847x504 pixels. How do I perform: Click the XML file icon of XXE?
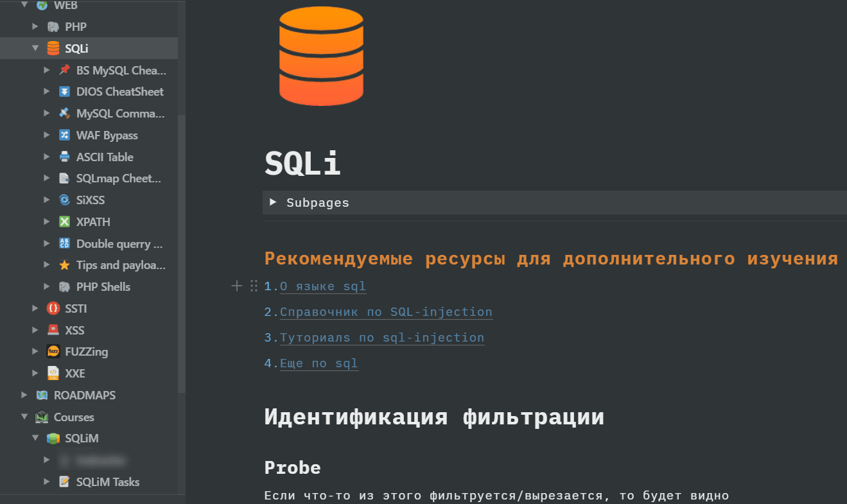coord(53,374)
